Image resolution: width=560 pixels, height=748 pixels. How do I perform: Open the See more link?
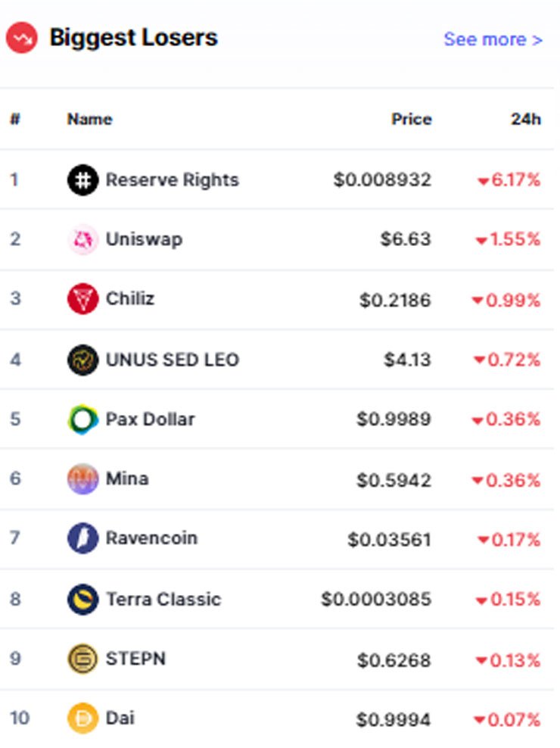coord(493,39)
